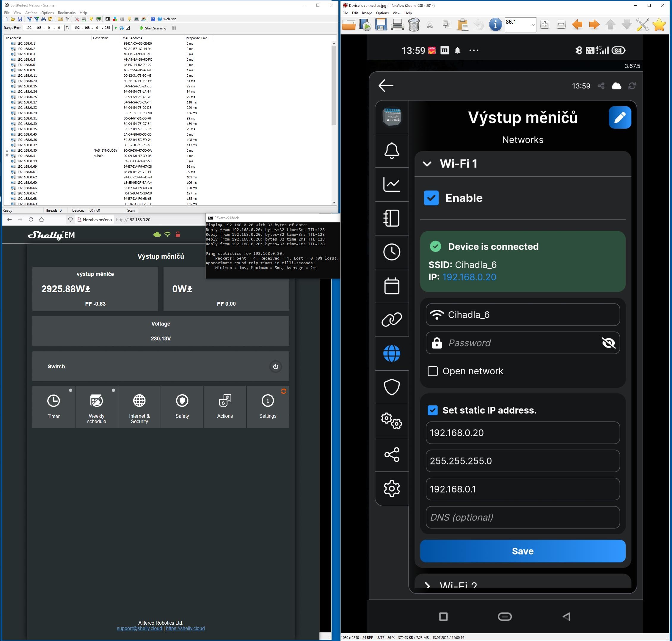Click the orange next image arrow
Viewport: 672px width, 641px height.
coord(594,25)
